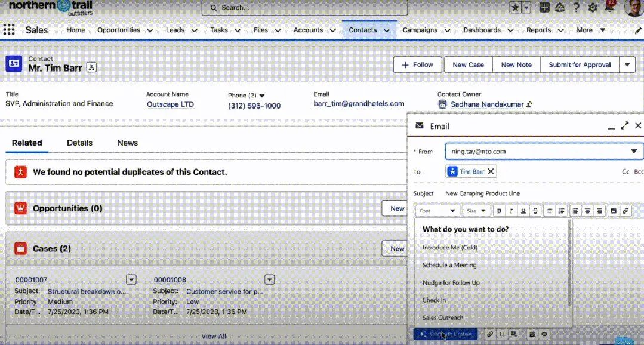Click the New Case button
The image size is (644, 345).
coord(468,64)
